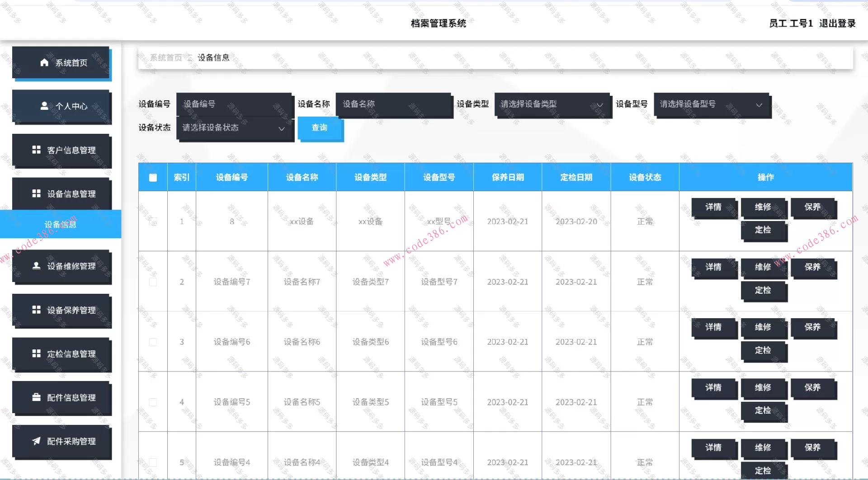Open 配件信息管理 via its printer icon
The image size is (868, 480).
(37, 398)
